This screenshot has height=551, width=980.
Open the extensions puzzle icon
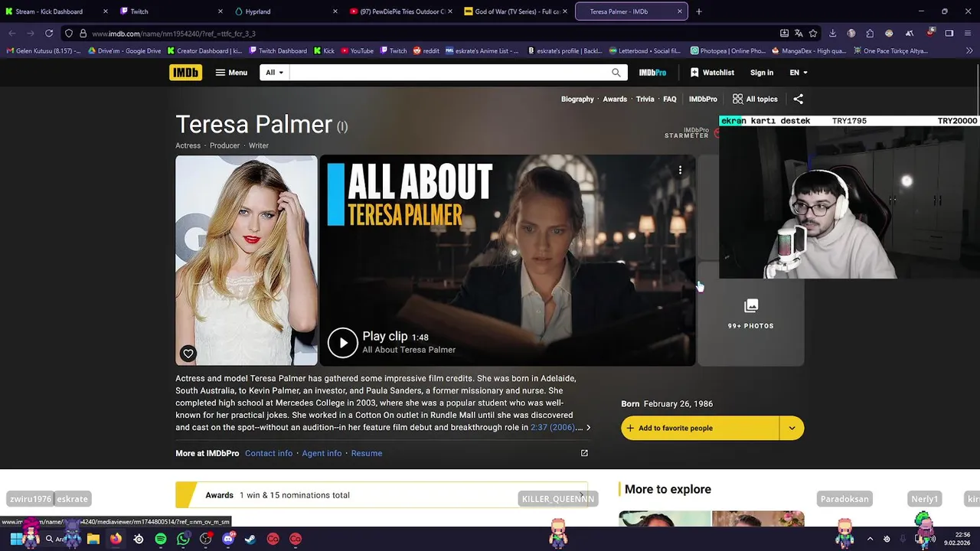(x=870, y=34)
